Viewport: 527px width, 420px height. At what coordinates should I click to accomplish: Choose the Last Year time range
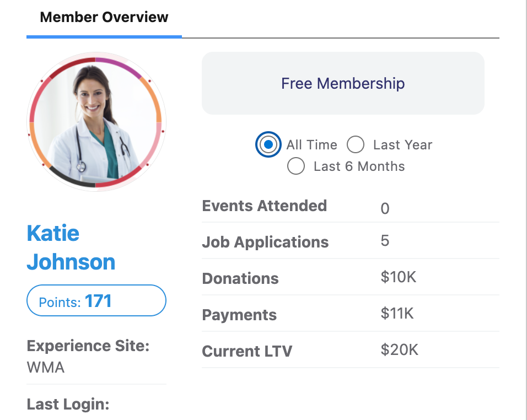356,144
